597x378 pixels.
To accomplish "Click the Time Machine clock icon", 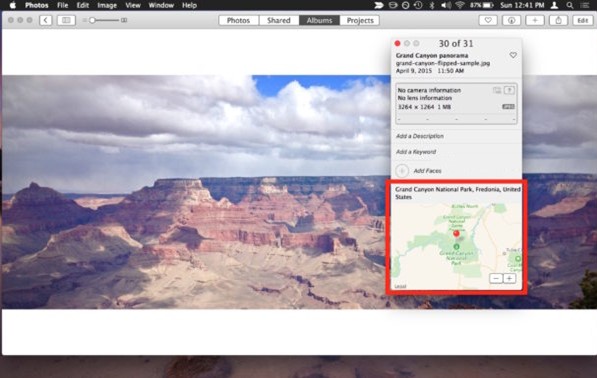I will 418,5.
